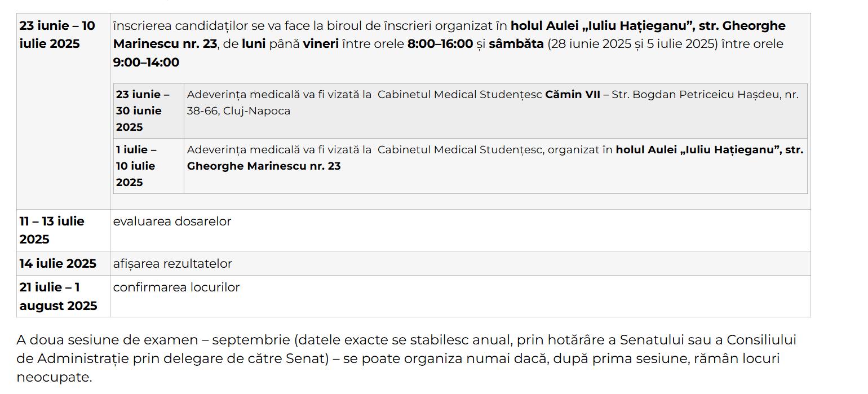Click the "1 iulie – 10 iulie 2025" nested cell
The width and height of the screenshot is (868, 394).
click(136, 166)
